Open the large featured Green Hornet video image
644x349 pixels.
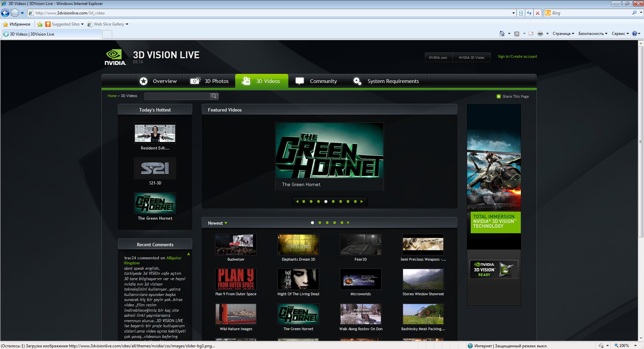pyautogui.click(x=330, y=150)
